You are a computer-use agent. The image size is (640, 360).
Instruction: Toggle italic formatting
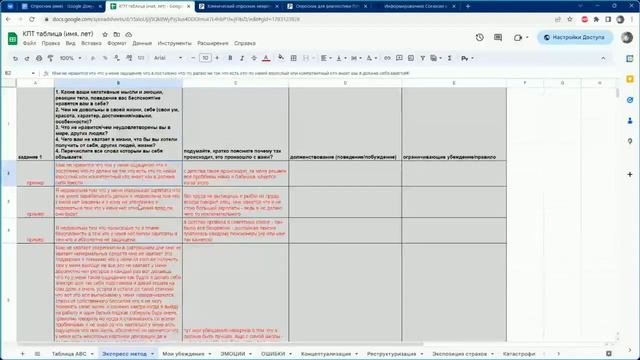click(242, 58)
